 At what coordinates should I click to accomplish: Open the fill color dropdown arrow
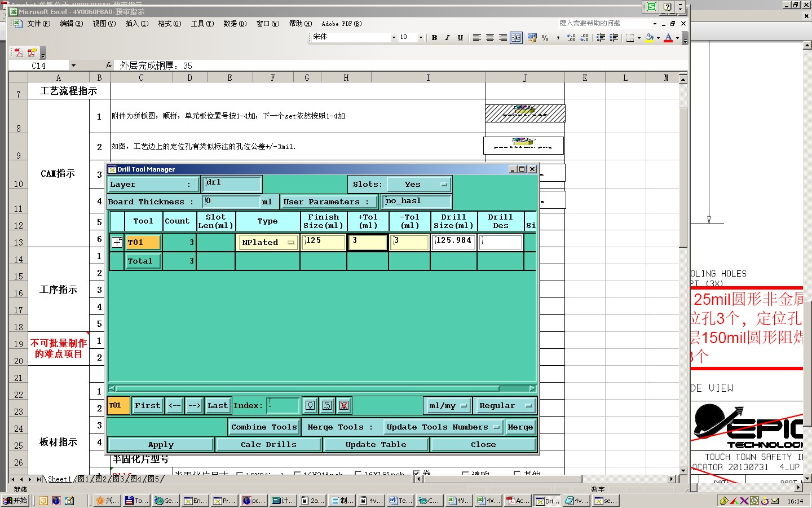click(658, 38)
